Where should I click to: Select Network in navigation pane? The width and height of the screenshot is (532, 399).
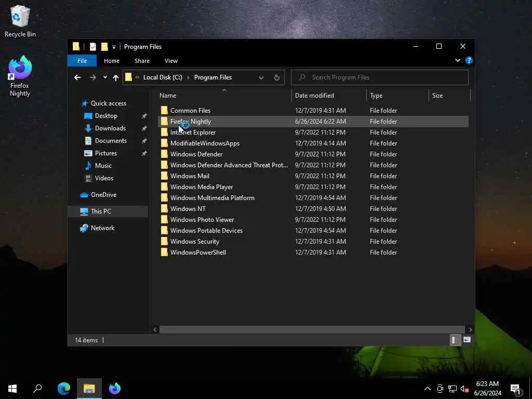(x=102, y=228)
